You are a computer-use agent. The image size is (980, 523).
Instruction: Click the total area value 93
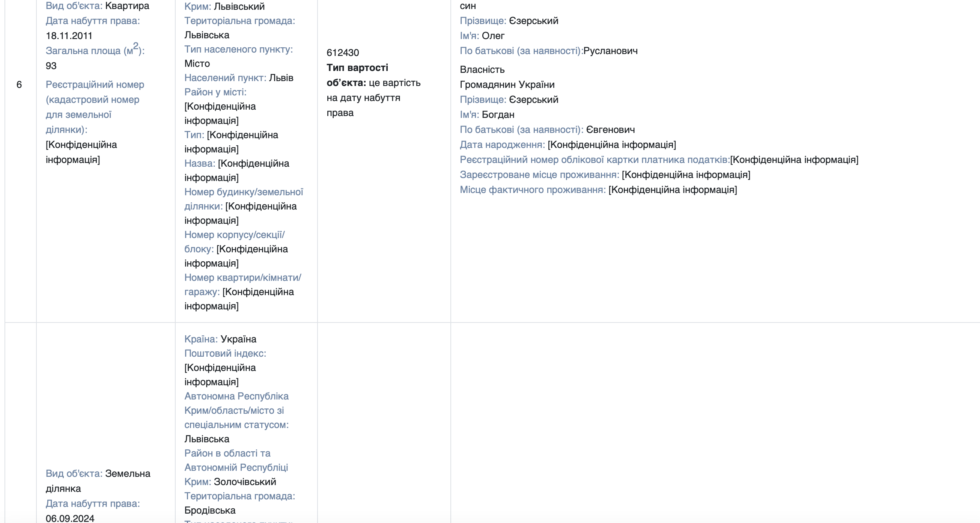point(51,66)
